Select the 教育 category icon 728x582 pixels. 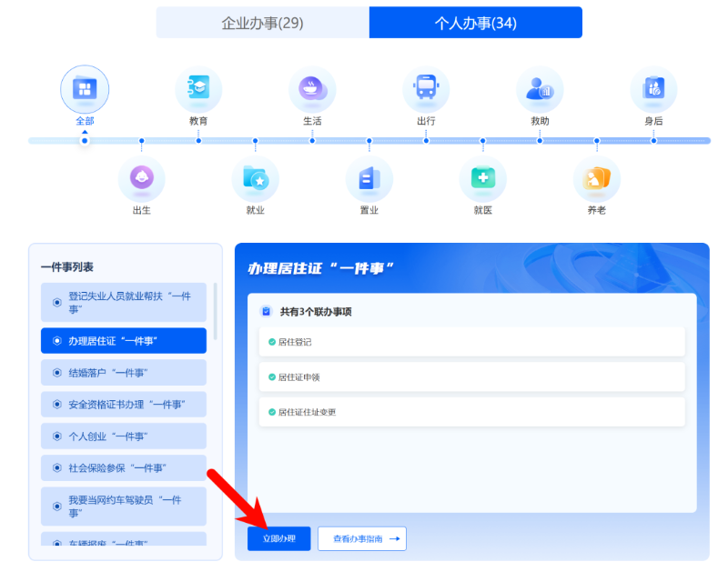(198, 89)
